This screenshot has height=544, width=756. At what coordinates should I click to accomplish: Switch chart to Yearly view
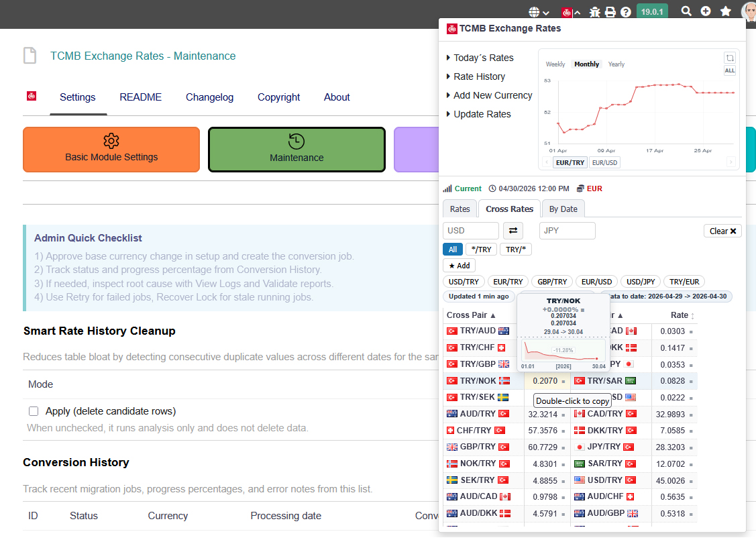[x=616, y=64]
